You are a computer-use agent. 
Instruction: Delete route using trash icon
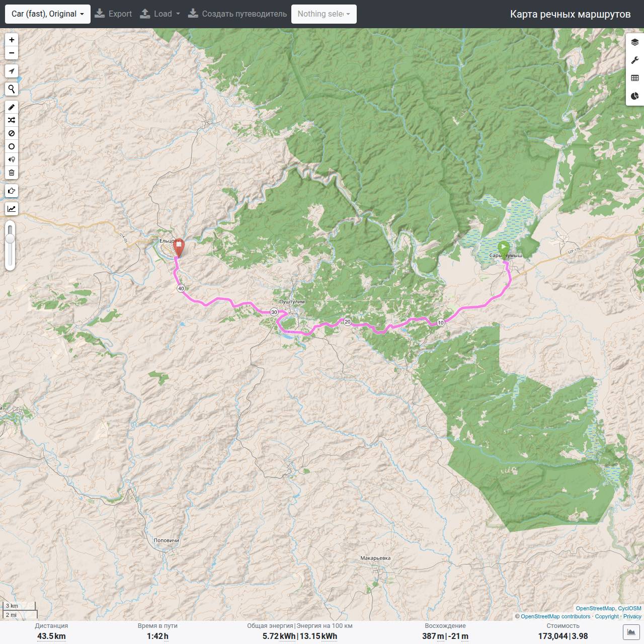click(x=12, y=173)
